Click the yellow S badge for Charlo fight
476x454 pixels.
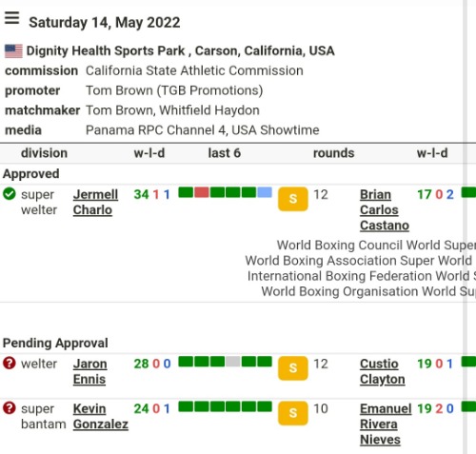pos(293,199)
